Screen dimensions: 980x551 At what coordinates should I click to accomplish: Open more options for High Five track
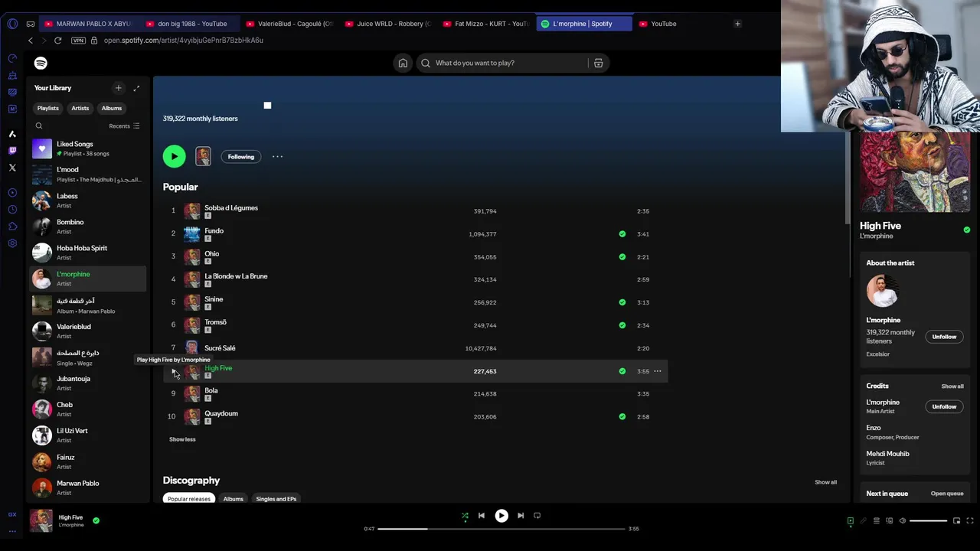click(657, 371)
